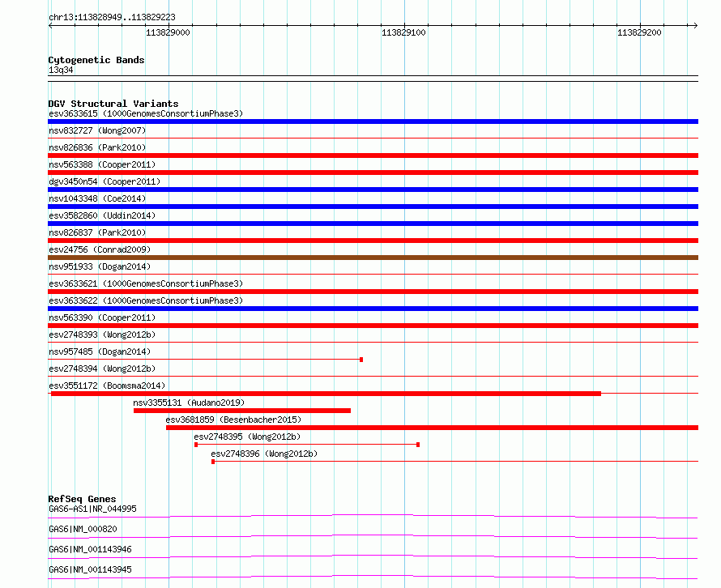Click the ruler's left arrow end
This screenshot has width=721, height=588.
(x=50, y=25)
